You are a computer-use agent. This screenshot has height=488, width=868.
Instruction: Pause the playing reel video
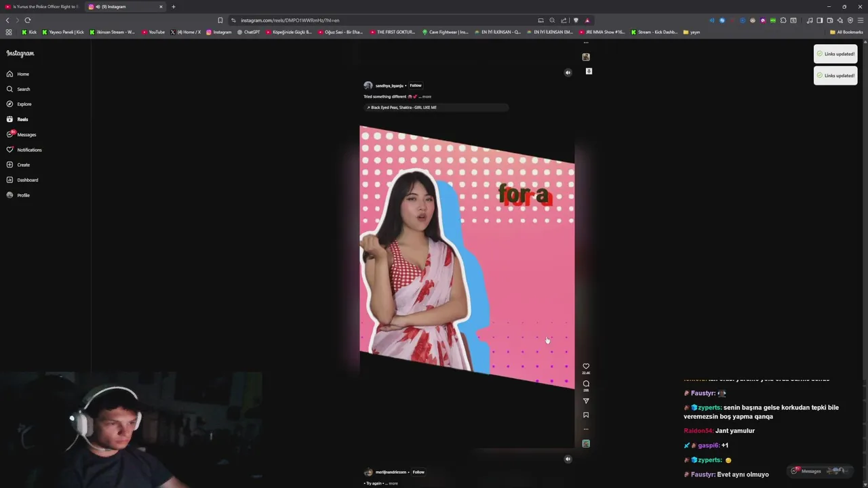coord(467,258)
